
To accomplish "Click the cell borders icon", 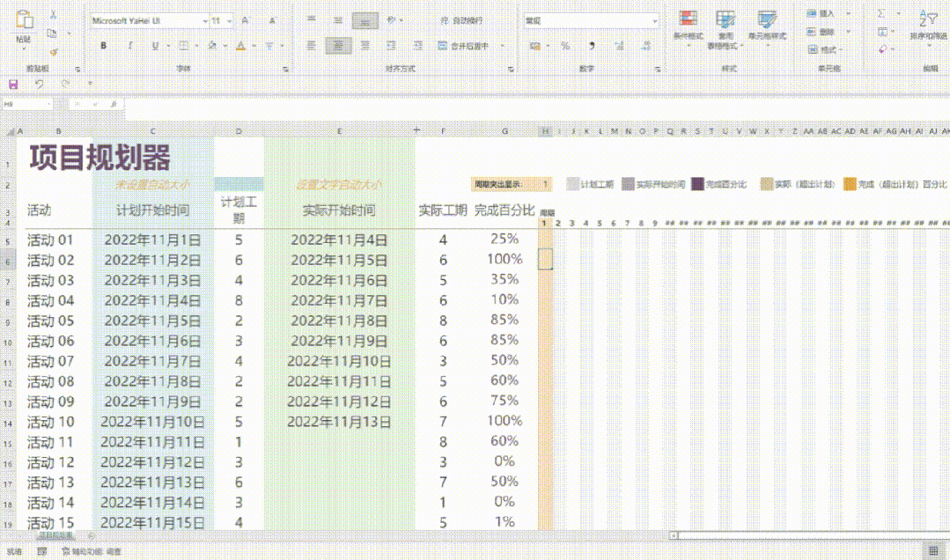I will coord(184,46).
